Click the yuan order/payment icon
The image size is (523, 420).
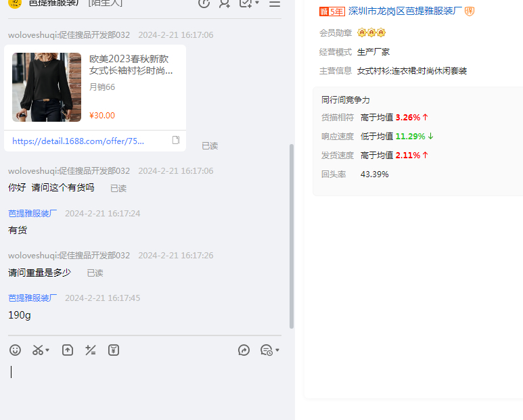(114, 350)
